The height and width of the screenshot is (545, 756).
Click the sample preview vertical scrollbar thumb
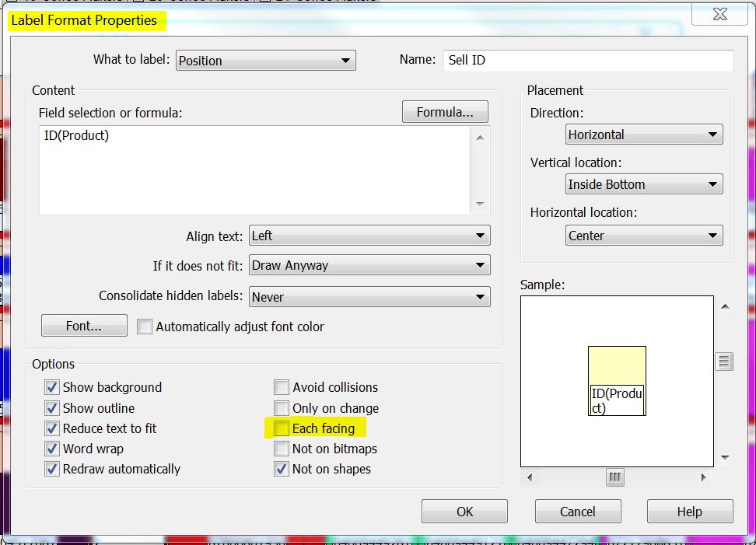pos(724,362)
